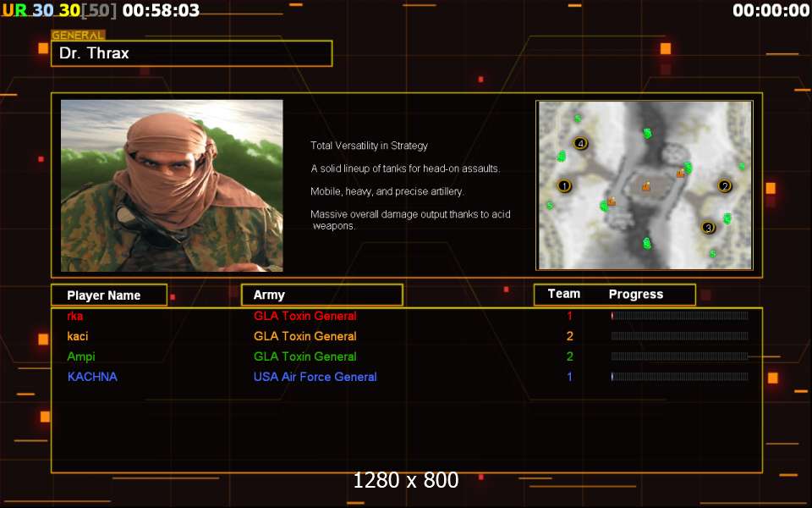
Task: Click GLA Toxin General in Ampi's row
Action: pyautogui.click(x=305, y=356)
